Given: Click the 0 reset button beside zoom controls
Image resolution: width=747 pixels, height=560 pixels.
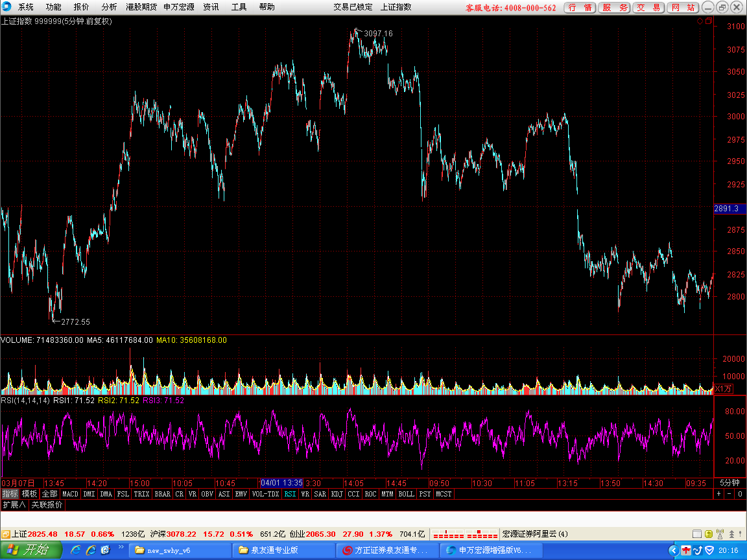Looking at the screenshot, I should click(x=740, y=495).
